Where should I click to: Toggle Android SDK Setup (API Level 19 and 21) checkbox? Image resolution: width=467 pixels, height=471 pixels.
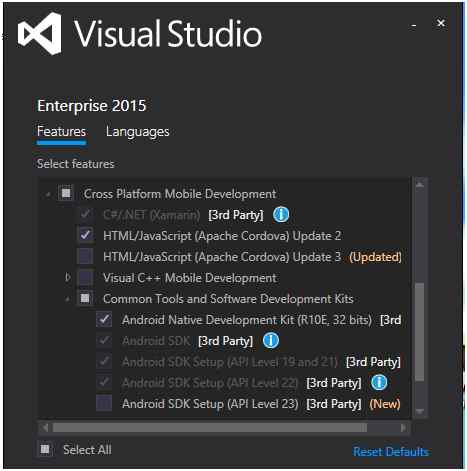[104, 361]
